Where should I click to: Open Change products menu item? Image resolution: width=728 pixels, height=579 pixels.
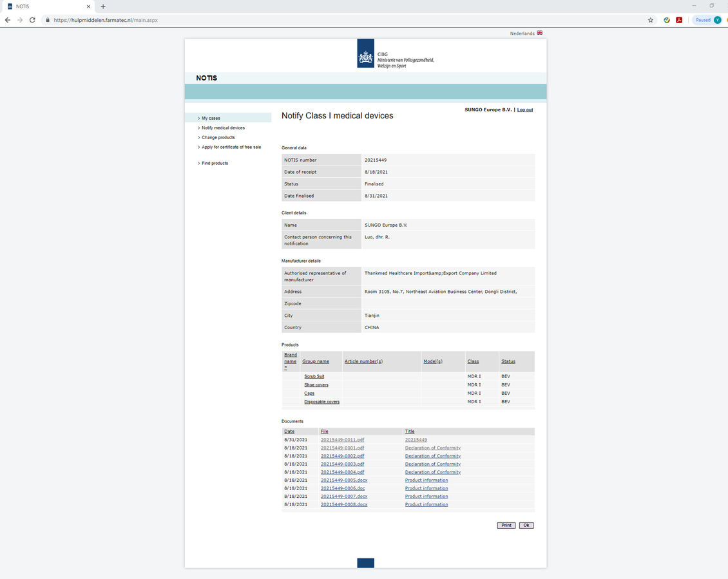click(x=218, y=137)
